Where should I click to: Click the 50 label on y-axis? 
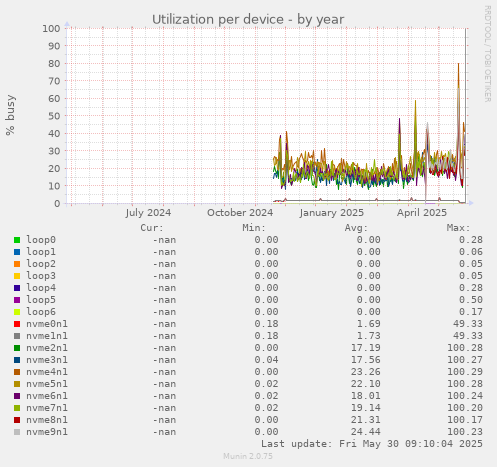point(54,116)
